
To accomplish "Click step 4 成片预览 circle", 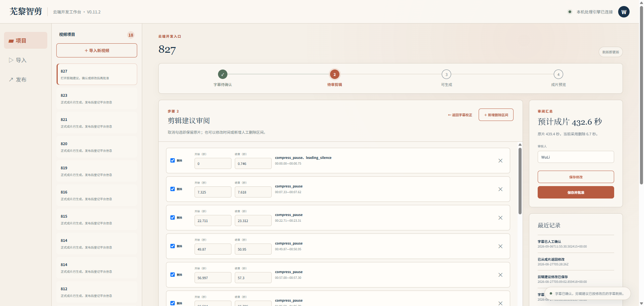I will (x=558, y=74).
